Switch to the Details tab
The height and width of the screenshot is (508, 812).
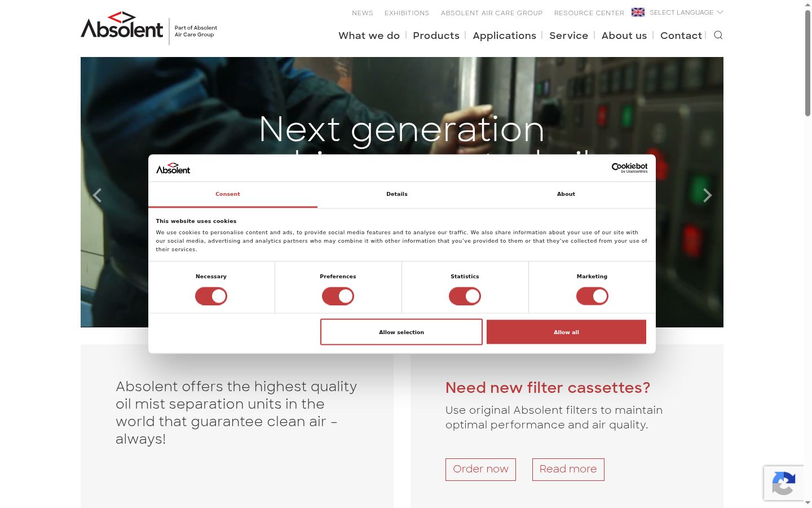[x=397, y=194]
